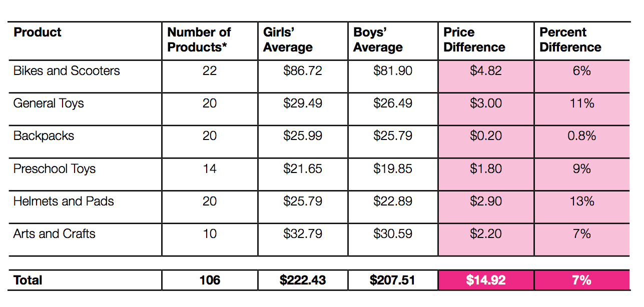Click the Girls' Average column header

click(288, 40)
